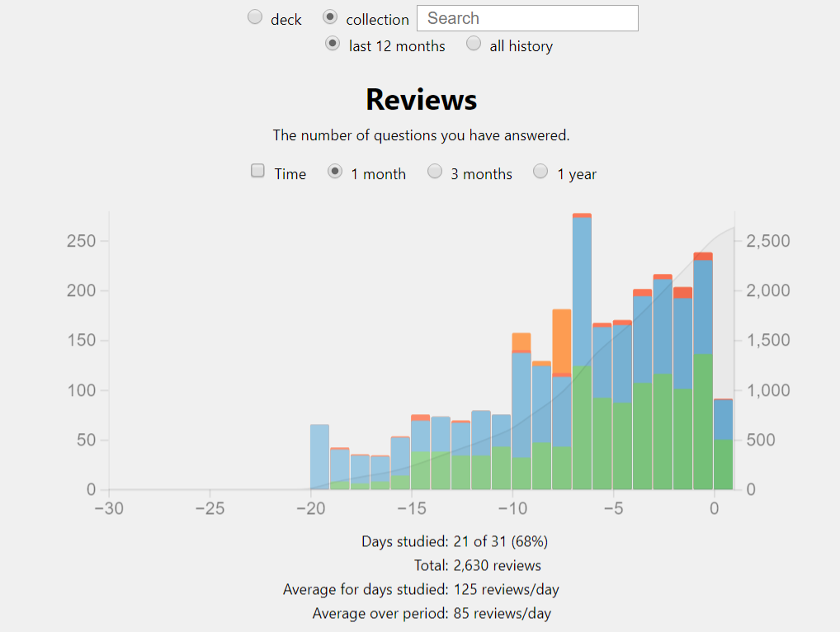Viewport: 840px width, 632px height.
Task: Click 'Average over period: 85 reviews/day'
Action: pos(432,614)
